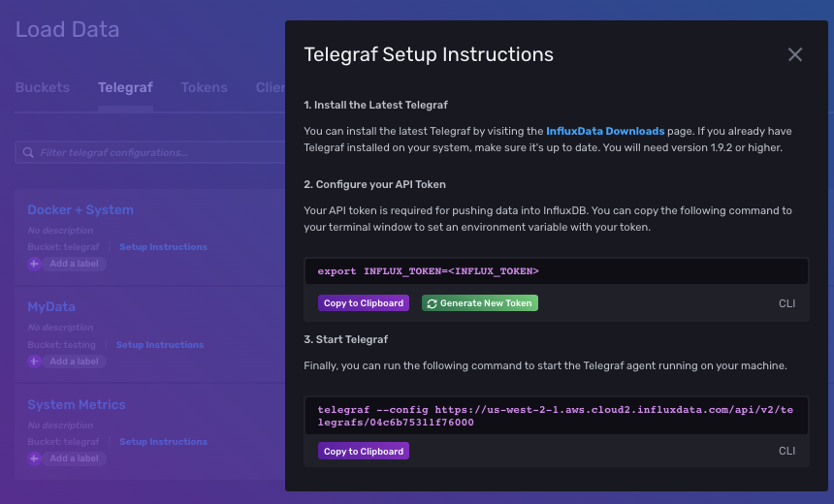Click the Load Data page heading
This screenshot has width=834, height=504.
click(x=67, y=29)
